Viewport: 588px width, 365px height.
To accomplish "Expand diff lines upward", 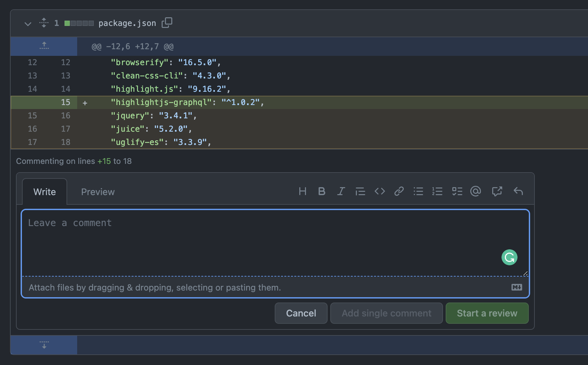I will pyautogui.click(x=44, y=46).
